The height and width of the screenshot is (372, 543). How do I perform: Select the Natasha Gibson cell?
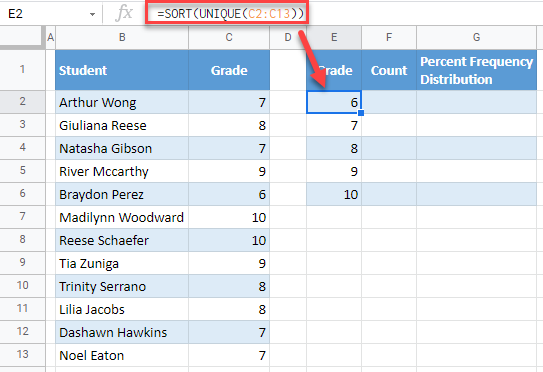(122, 148)
